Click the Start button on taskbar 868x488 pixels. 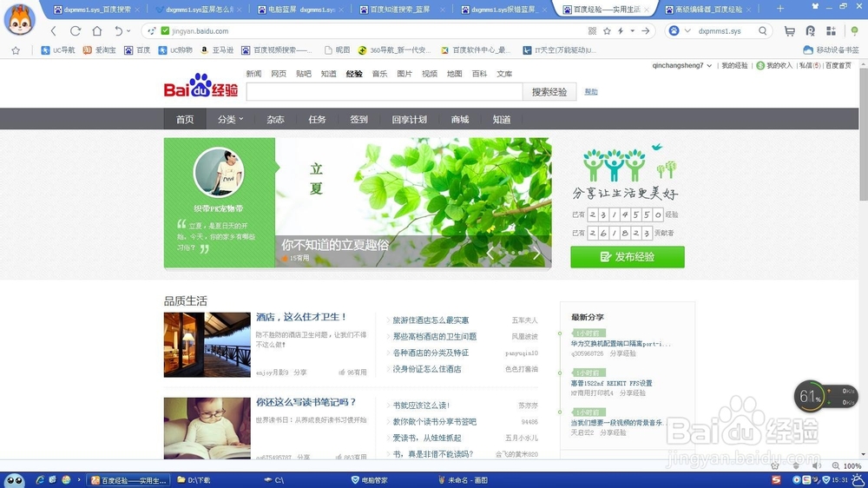[x=15, y=480]
